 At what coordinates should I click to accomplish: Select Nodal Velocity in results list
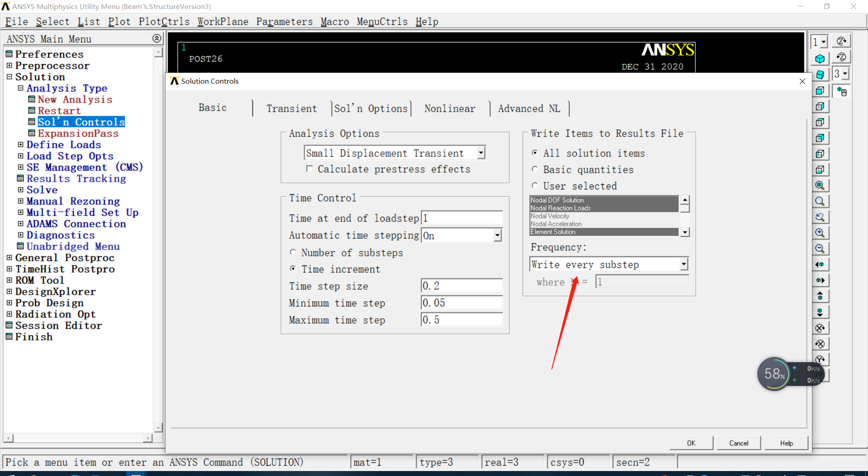pyautogui.click(x=604, y=216)
